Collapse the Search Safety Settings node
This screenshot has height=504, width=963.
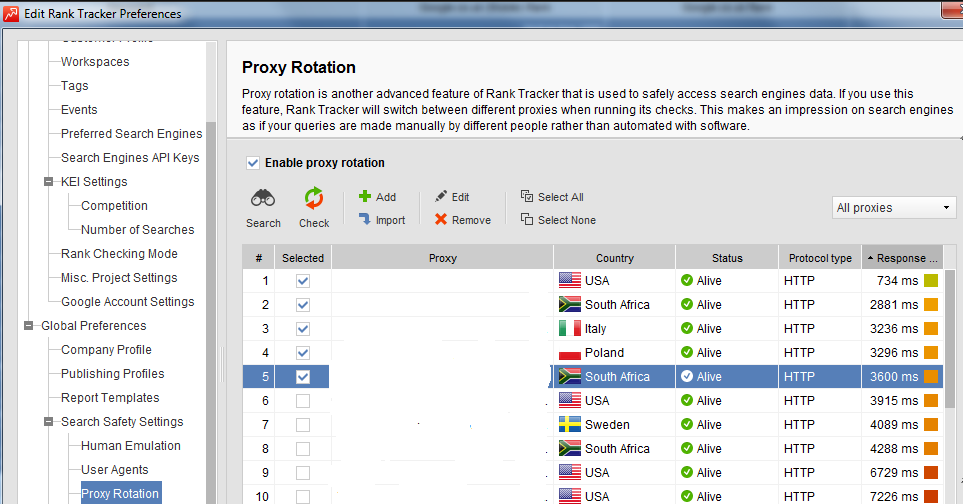pos(49,422)
